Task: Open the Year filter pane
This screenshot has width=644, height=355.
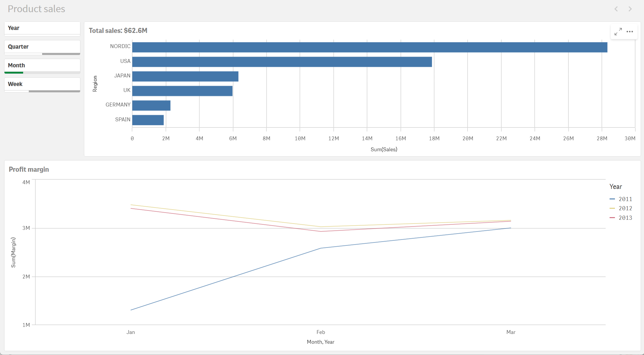Action: pos(42,28)
